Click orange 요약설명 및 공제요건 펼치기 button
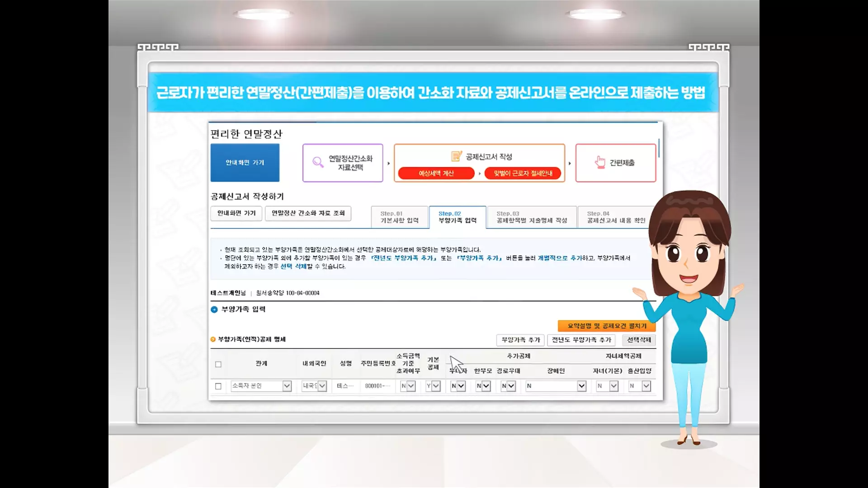 [x=607, y=326]
